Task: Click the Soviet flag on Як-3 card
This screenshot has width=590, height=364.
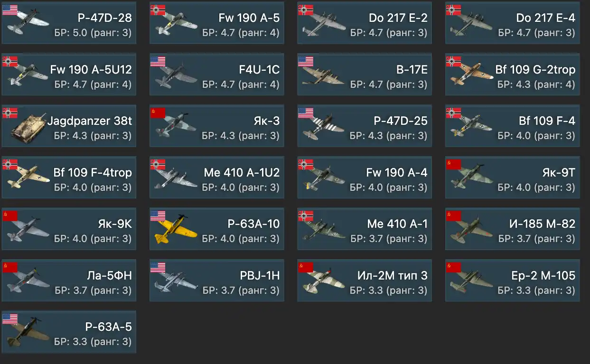Action: pyautogui.click(x=158, y=113)
